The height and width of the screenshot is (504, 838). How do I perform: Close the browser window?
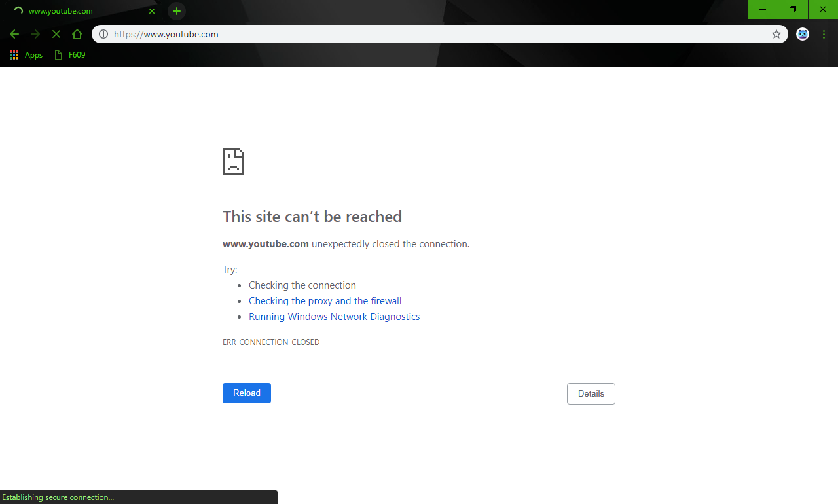[823, 9]
